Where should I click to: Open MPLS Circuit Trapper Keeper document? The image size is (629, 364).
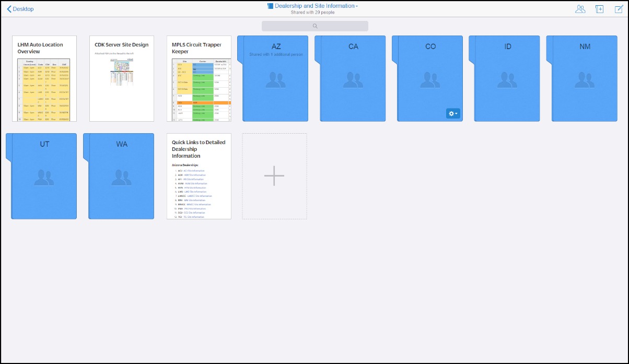coord(199,78)
